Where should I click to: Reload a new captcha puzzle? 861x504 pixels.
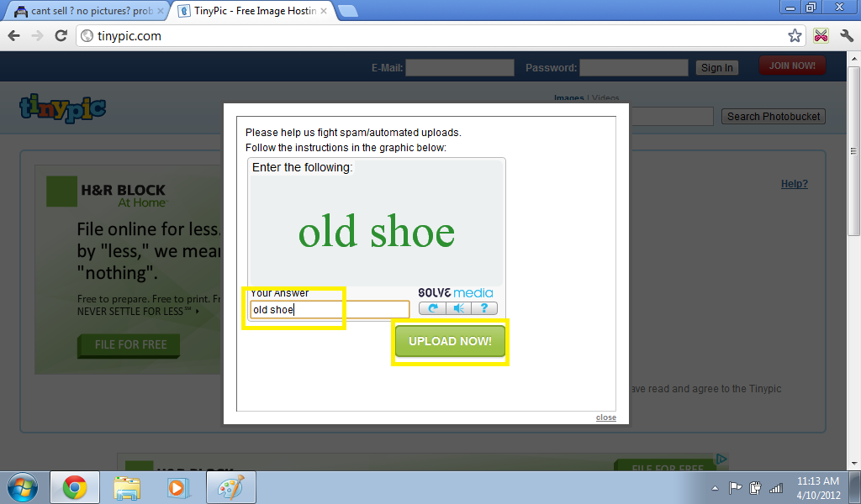[432, 308]
